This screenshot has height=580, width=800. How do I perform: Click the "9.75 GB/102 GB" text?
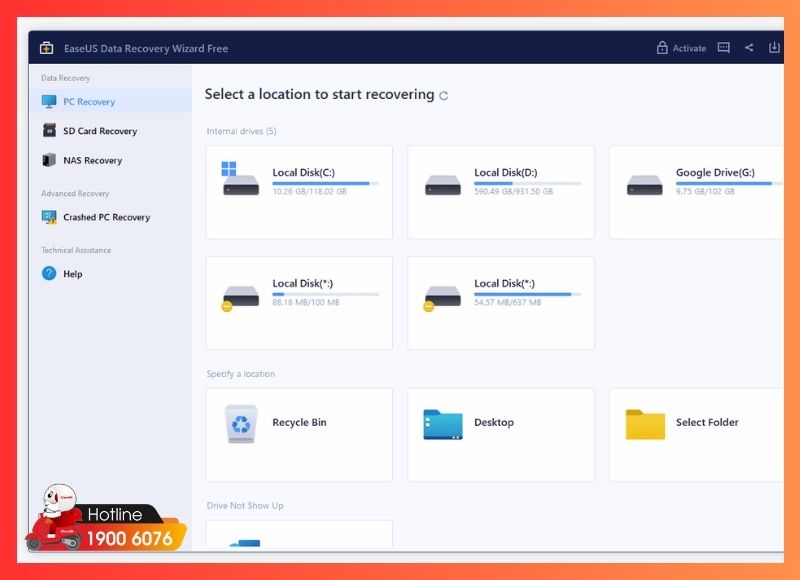(706, 191)
